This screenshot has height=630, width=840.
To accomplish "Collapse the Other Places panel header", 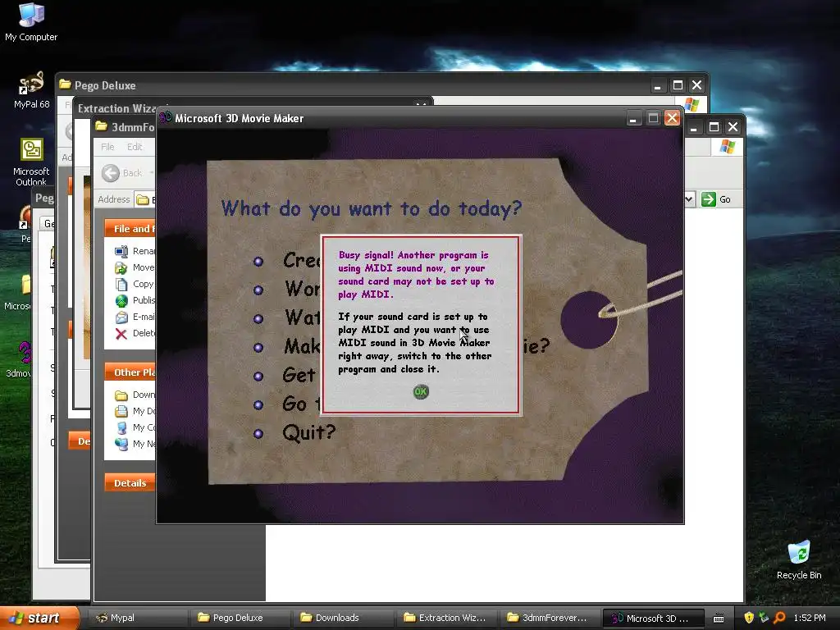I will pos(130,372).
